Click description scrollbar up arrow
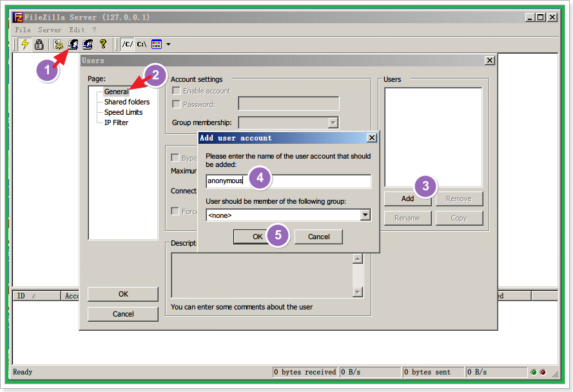Viewport: 573px width, 392px height. 358,259
